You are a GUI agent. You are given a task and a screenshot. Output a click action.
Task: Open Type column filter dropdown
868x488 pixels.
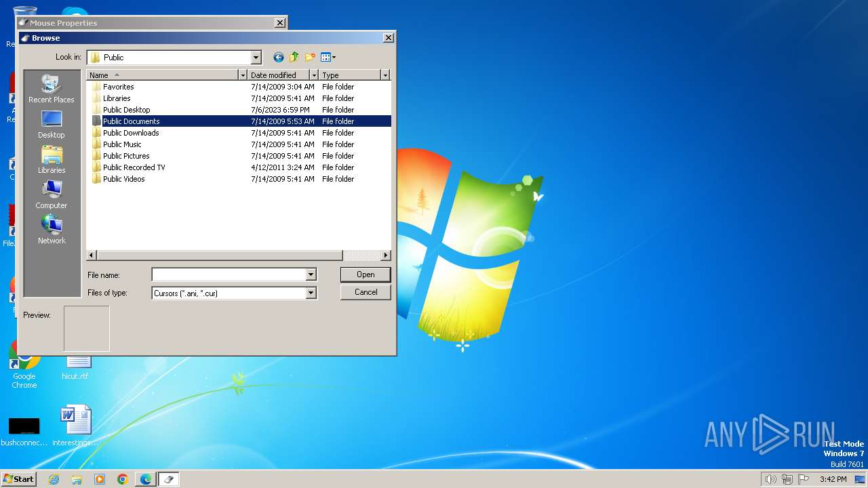[385, 75]
